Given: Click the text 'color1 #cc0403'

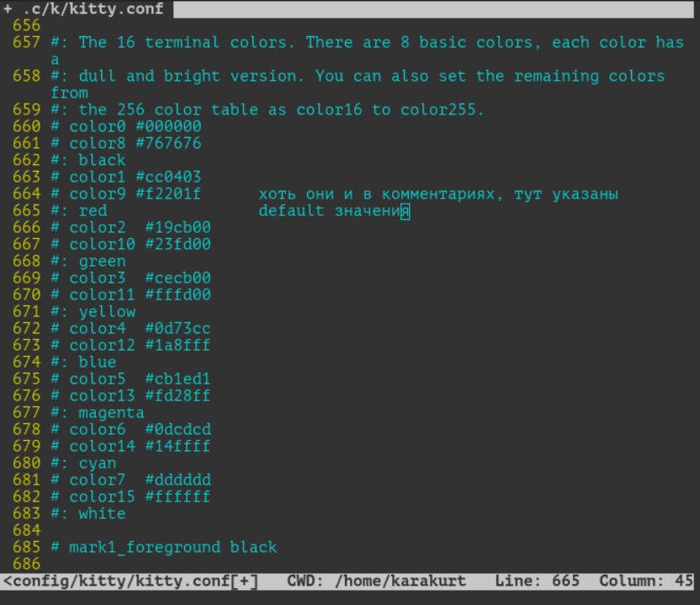Looking at the screenshot, I should click(135, 177).
